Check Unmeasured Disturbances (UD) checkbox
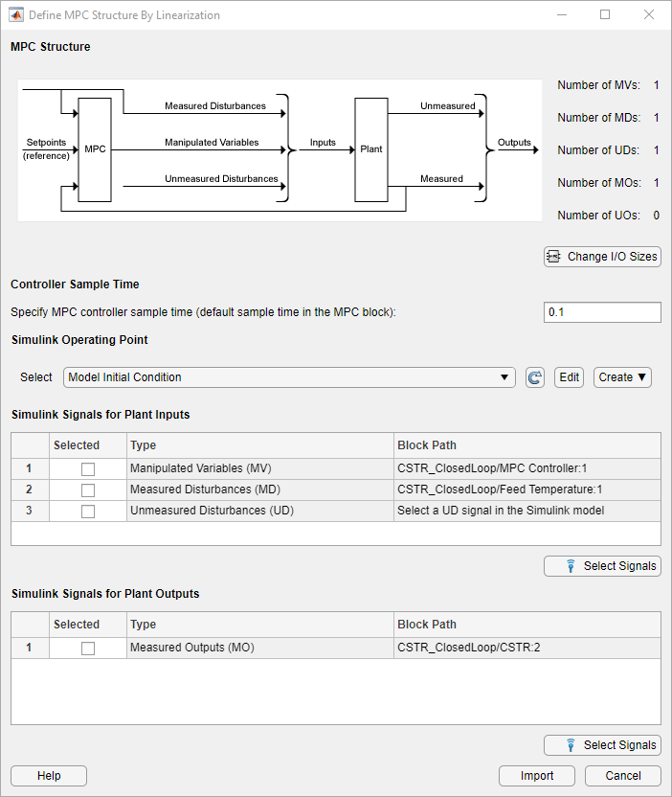 coord(88,512)
